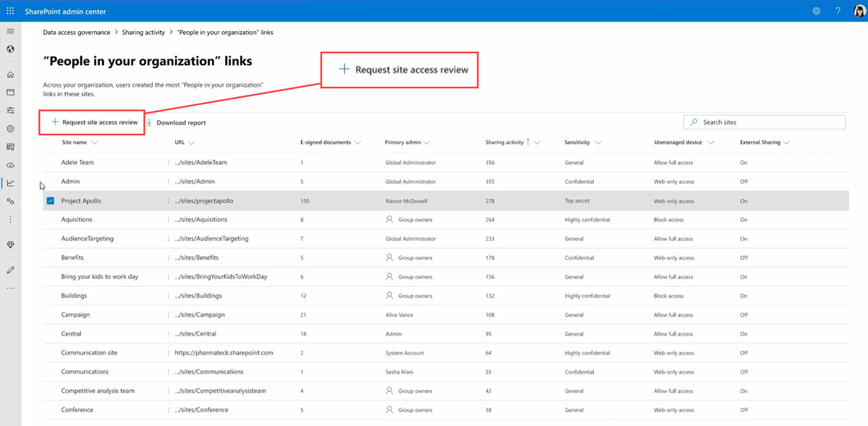
Task: Uncheck the Project Apollo row checkbox
Action: [50, 201]
